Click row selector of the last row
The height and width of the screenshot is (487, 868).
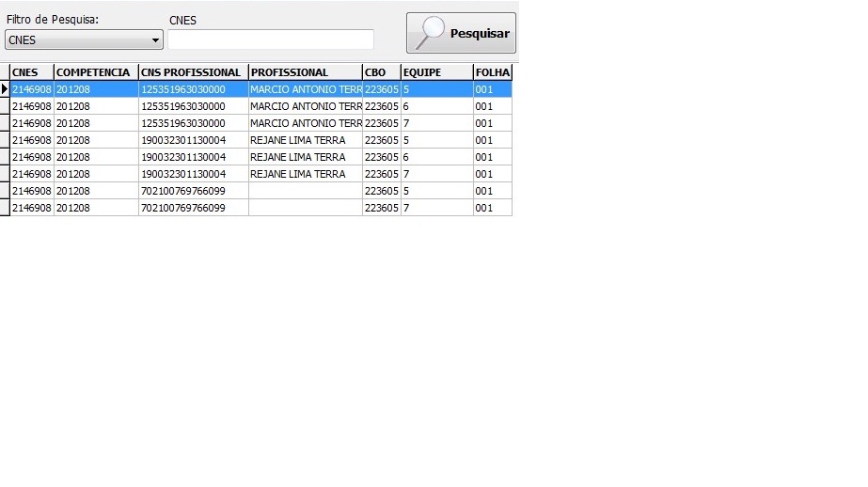click(5, 208)
